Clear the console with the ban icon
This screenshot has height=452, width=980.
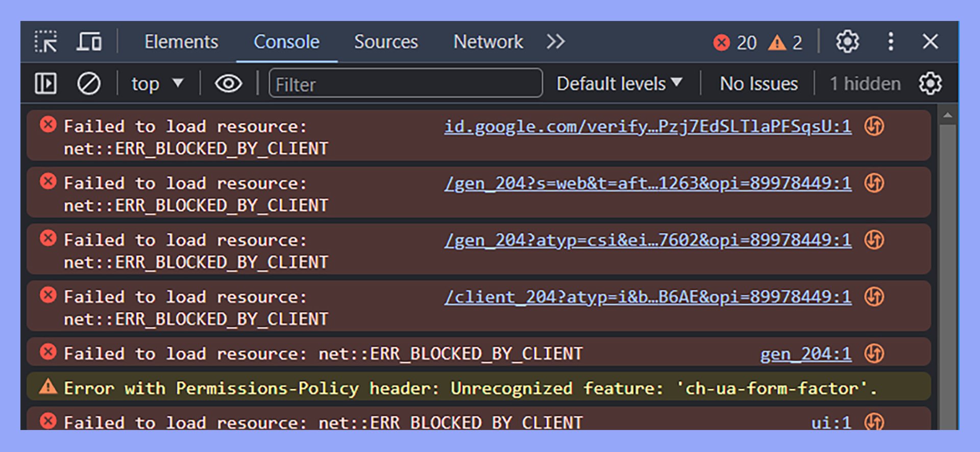[89, 84]
